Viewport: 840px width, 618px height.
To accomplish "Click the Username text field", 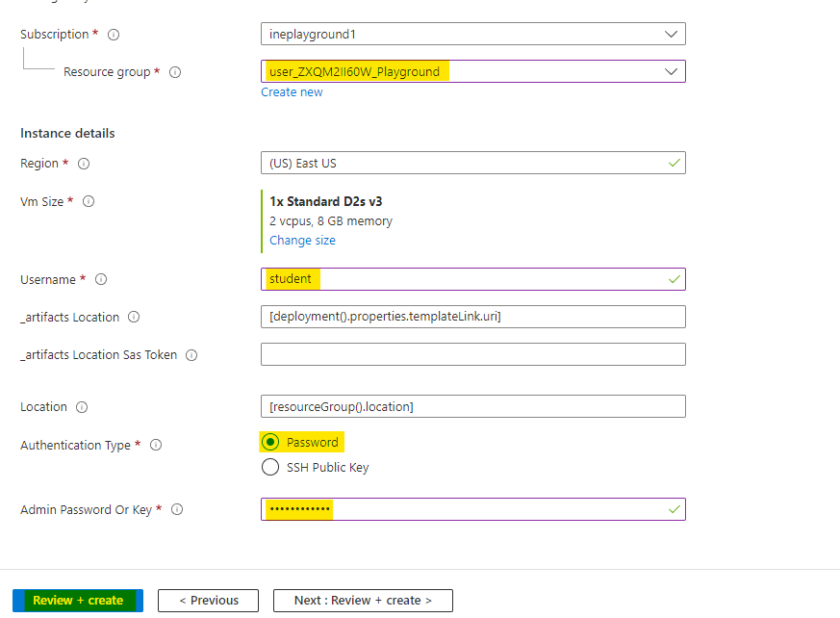I will coord(472,279).
